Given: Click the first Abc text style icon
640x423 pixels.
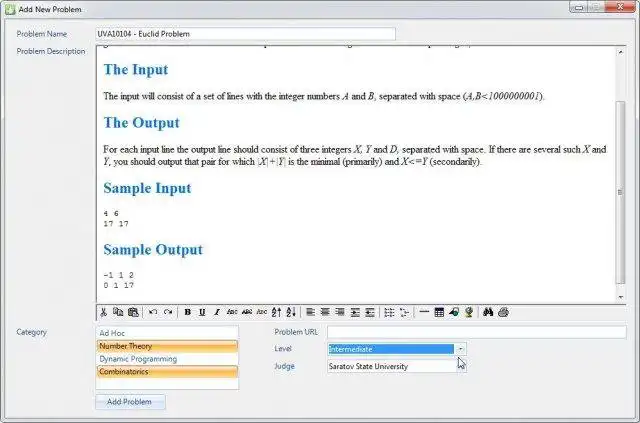Looking at the screenshot, I should point(232,312).
